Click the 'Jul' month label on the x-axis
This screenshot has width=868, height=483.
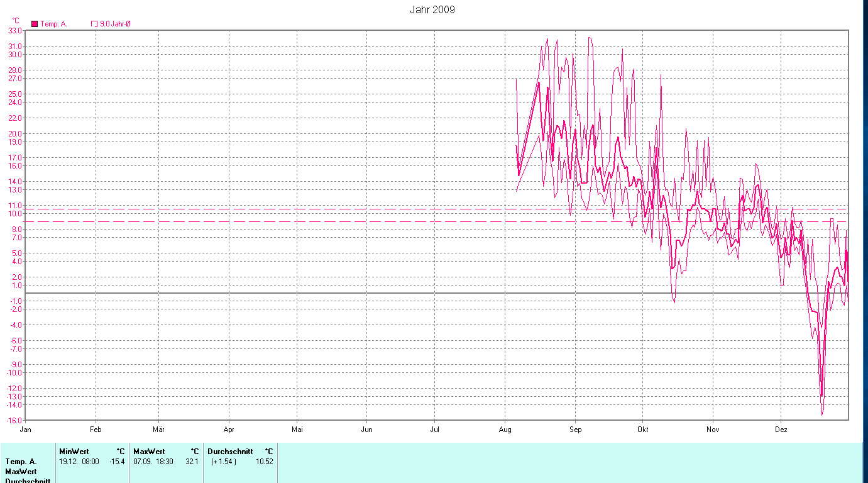434,430
